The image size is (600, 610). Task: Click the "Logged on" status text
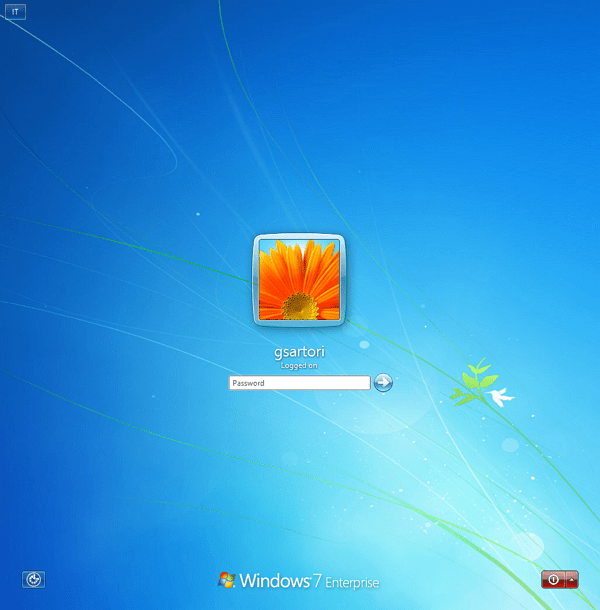click(x=299, y=366)
